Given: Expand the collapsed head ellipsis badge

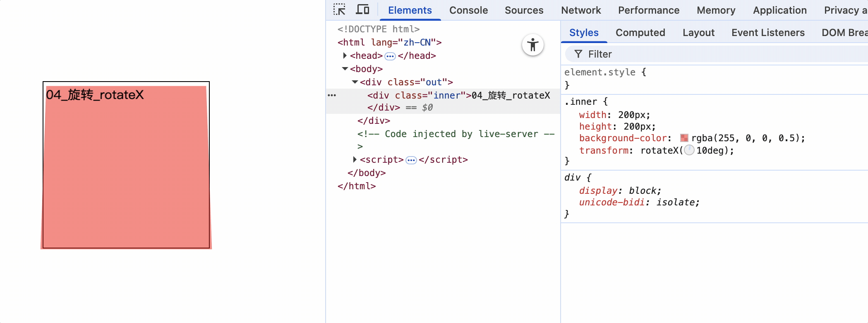Looking at the screenshot, I should pyautogui.click(x=390, y=56).
